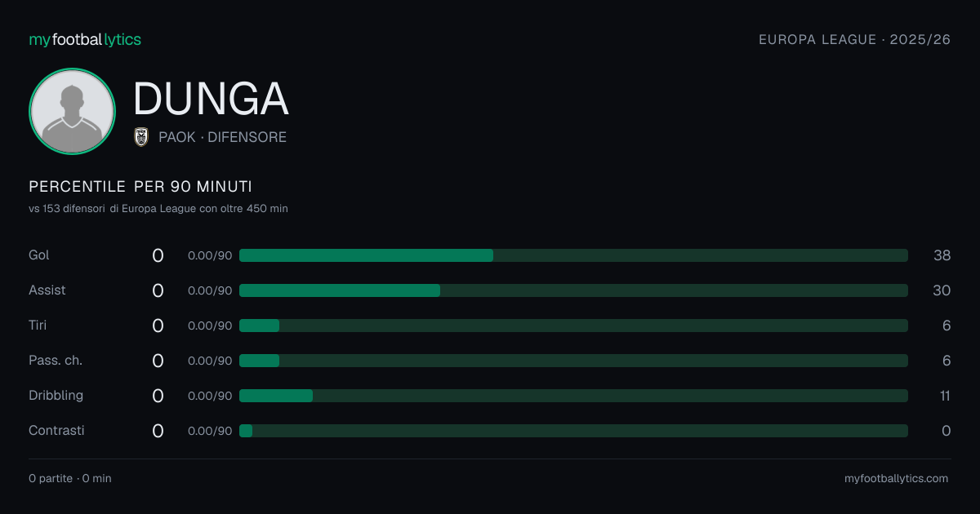Click the player avatar placeholder photo
Screen dimensions: 980x514
pyautogui.click(x=72, y=111)
